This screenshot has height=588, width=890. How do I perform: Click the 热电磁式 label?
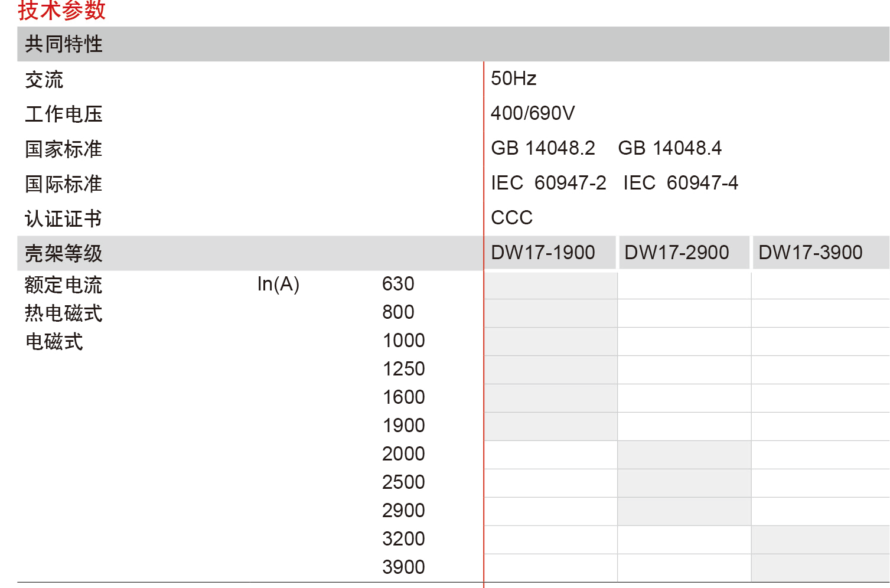point(64,313)
